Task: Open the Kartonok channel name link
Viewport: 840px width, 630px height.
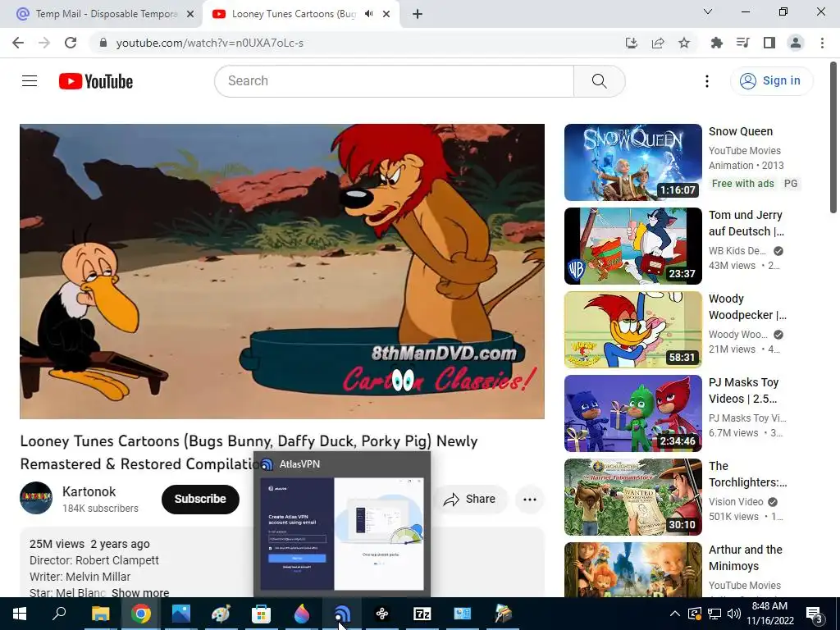Action: pyautogui.click(x=89, y=491)
